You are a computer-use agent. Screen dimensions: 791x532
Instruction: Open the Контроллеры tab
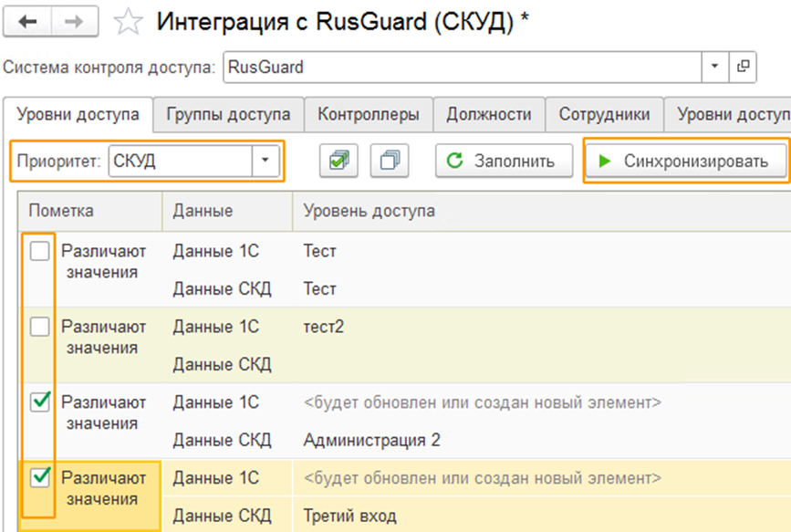click(x=368, y=115)
